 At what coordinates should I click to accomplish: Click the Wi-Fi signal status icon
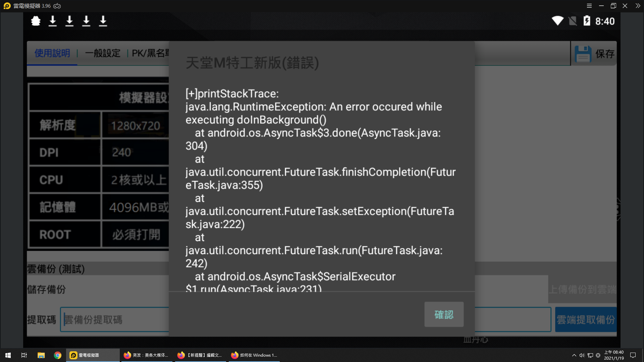click(557, 21)
